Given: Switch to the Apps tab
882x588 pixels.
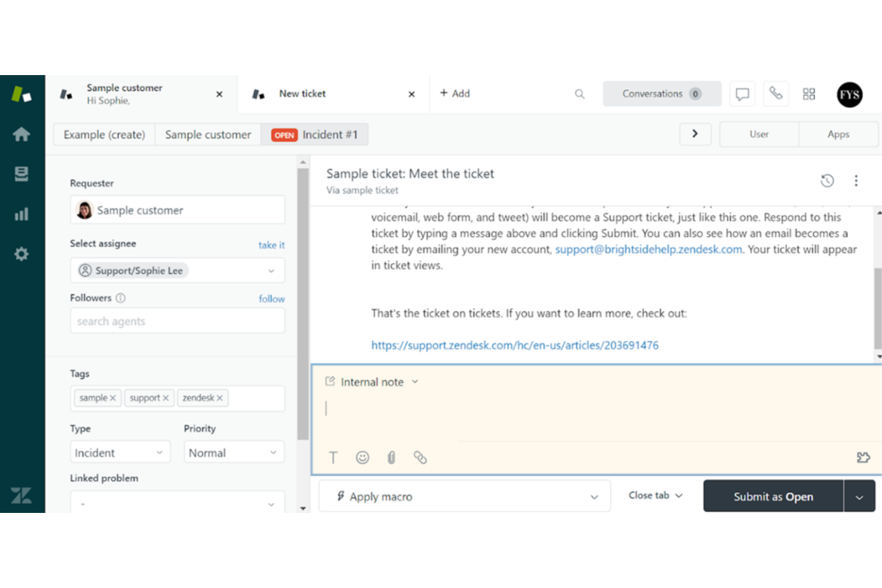Looking at the screenshot, I should click(838, 134).
